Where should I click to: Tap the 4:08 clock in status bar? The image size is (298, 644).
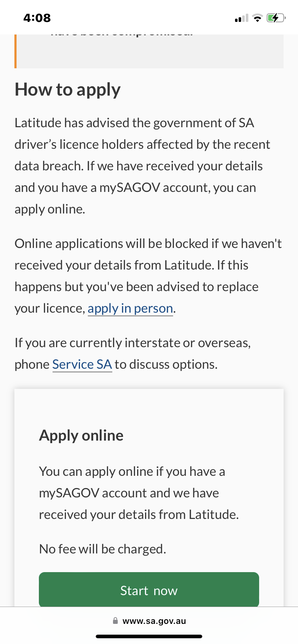[x=37, y=18]
